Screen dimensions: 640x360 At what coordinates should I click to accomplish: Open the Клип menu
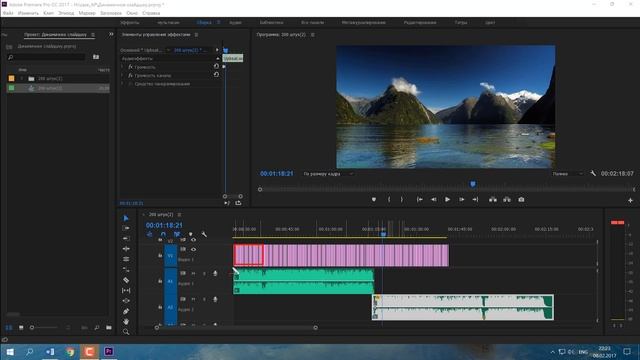[x=49, y=13]
